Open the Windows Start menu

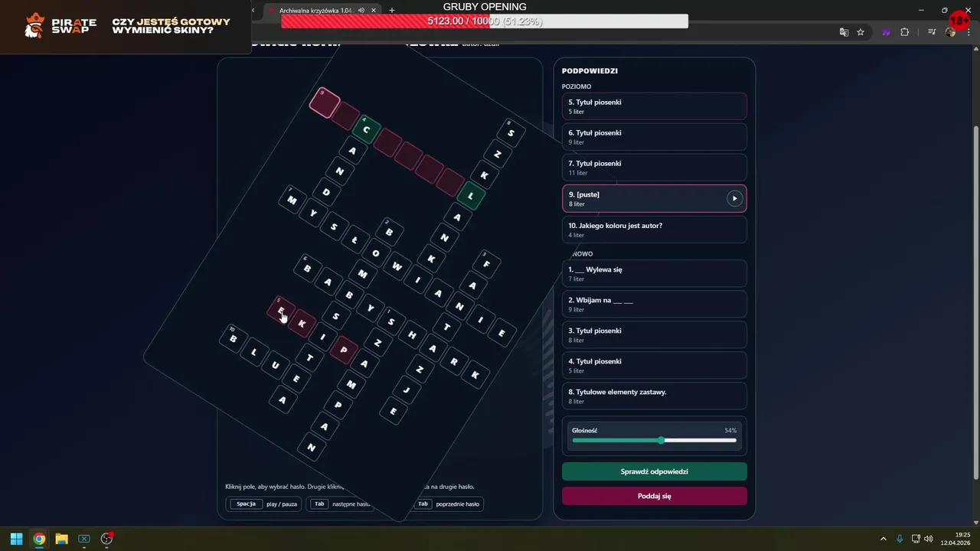coord(16,539)
